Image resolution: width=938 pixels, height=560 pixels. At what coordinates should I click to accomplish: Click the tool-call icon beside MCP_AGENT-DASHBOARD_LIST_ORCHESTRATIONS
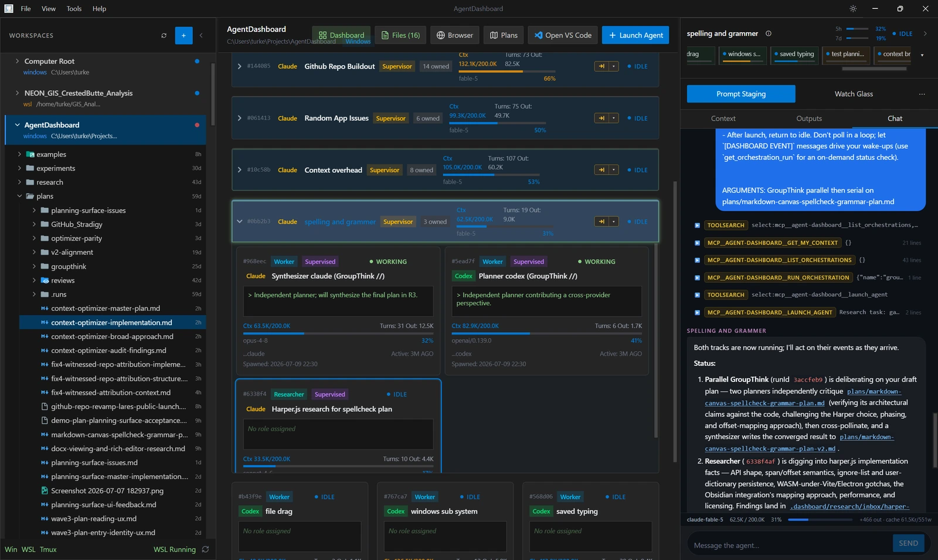point(697,260)
